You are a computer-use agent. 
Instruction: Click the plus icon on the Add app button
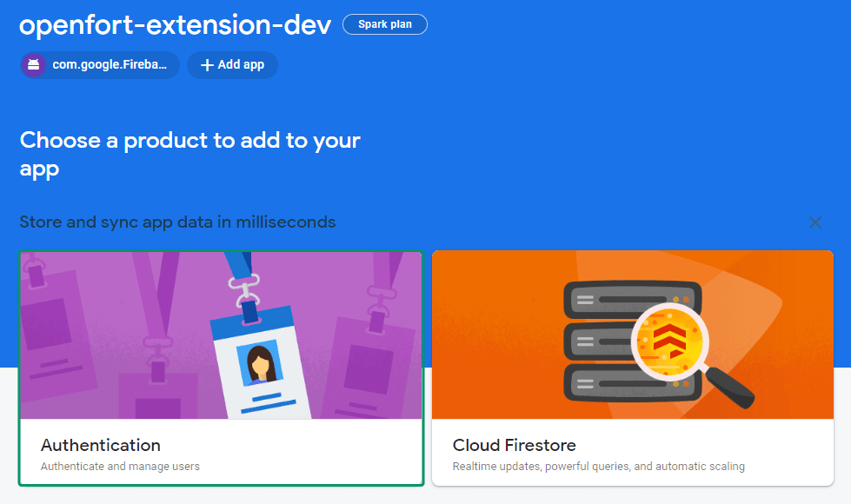(206, 64)
